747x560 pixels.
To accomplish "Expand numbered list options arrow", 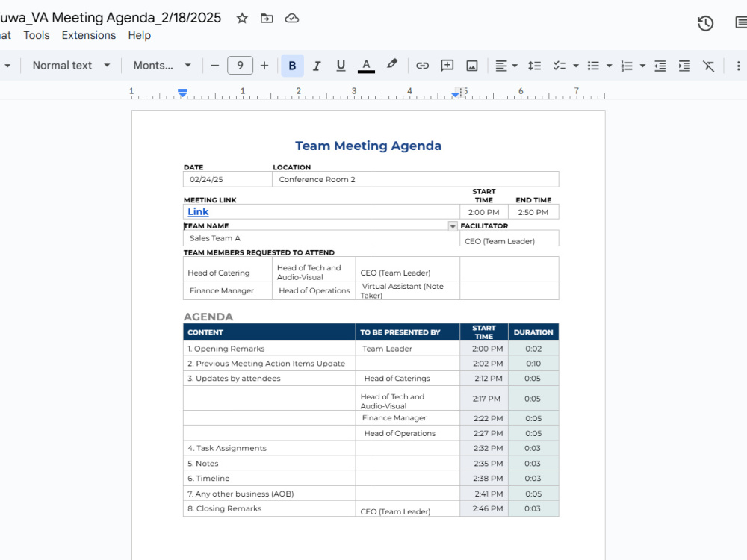I will tap(642, 66).
